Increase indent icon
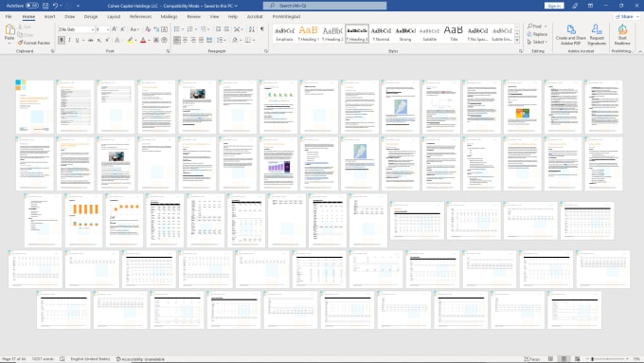 pos(226,29)
